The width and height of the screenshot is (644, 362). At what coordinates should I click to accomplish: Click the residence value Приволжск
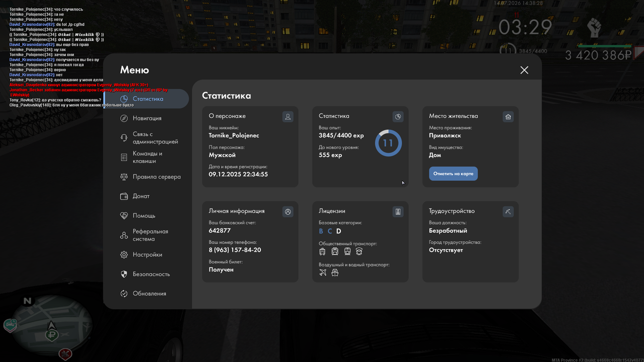[x=445, y=135]
